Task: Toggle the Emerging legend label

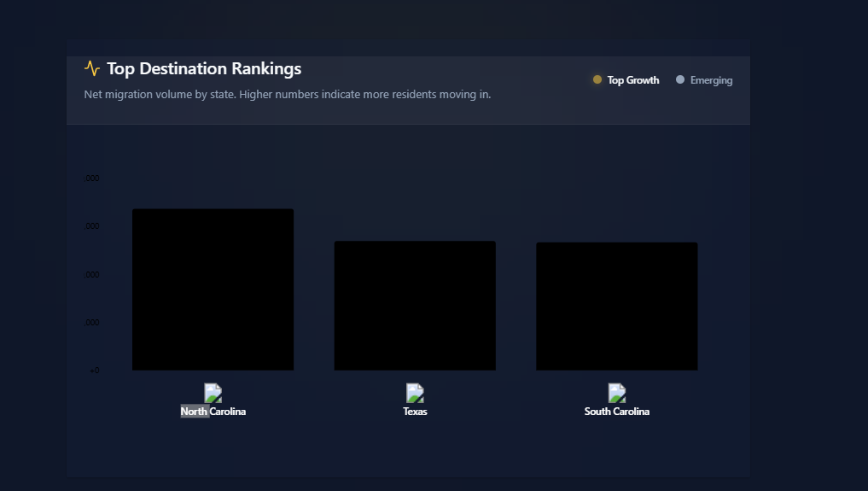Action: 711,80
